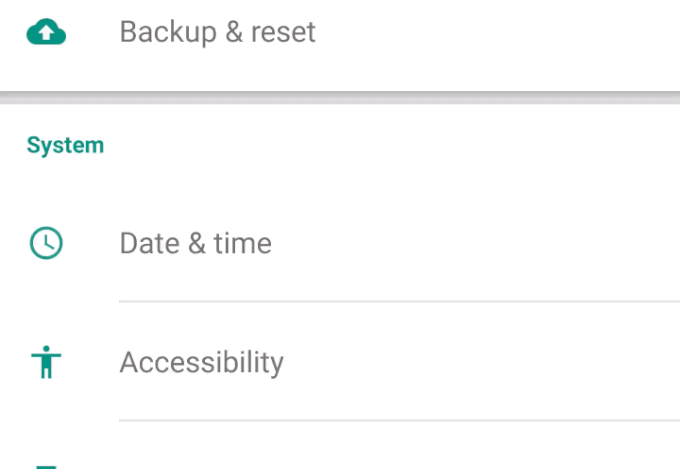Tap the divider line below Date & time
The height and width of the screenshot is (469, 680).
click(400, 301)
